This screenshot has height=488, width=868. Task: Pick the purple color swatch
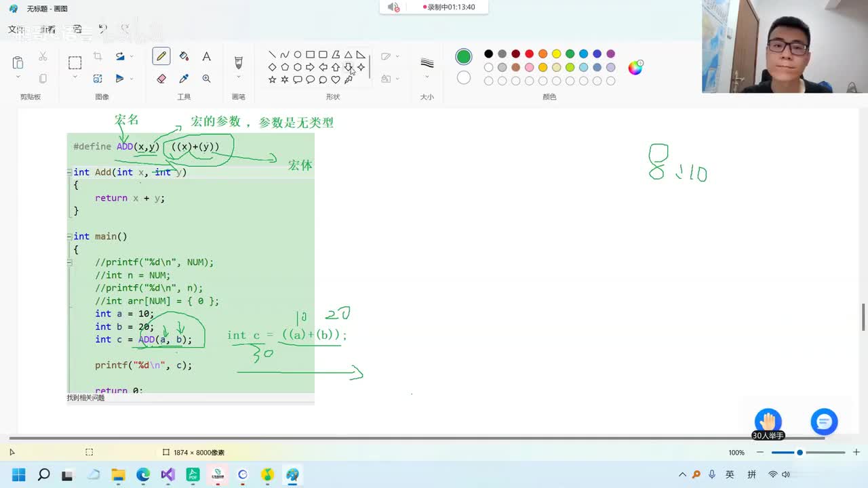click(x=610, y=54)
